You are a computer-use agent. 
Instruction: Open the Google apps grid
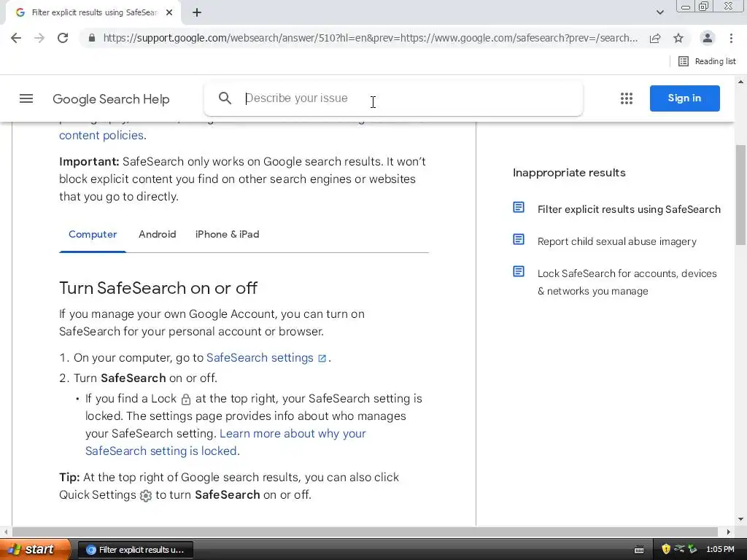[x=627, y=98]
